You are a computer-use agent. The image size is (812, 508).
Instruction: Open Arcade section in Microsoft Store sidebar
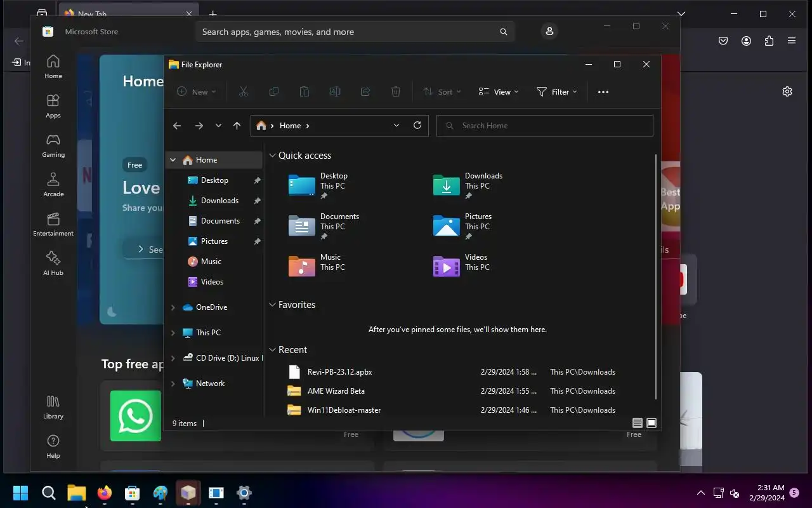[x=53, y=185]
